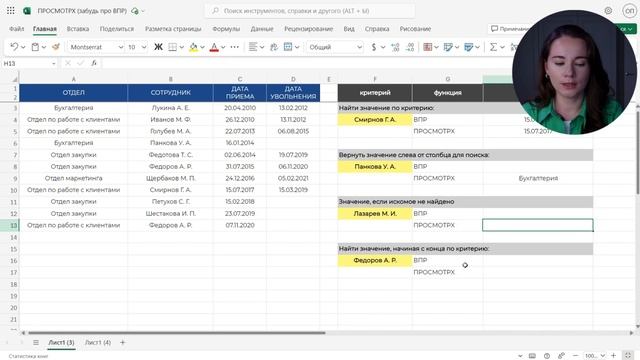Image resolution: width=640 pixels, height=360 pixels.
Task: Open Файл menu tab
Action: [17, 29]
